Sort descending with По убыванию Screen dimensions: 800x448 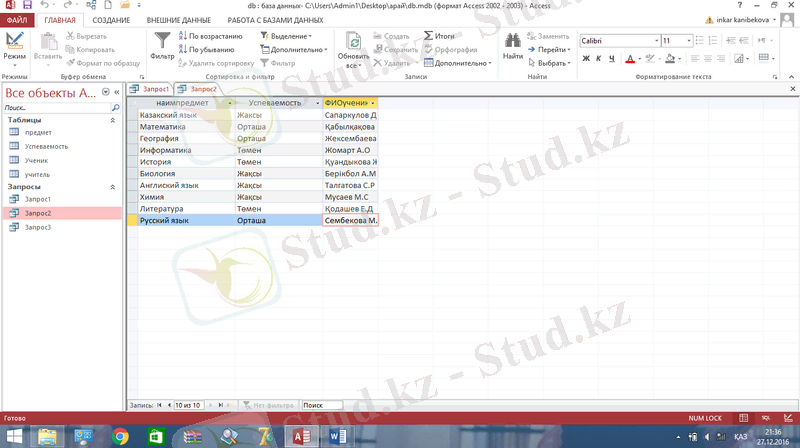pyautogui.click(x=207, y=49)
